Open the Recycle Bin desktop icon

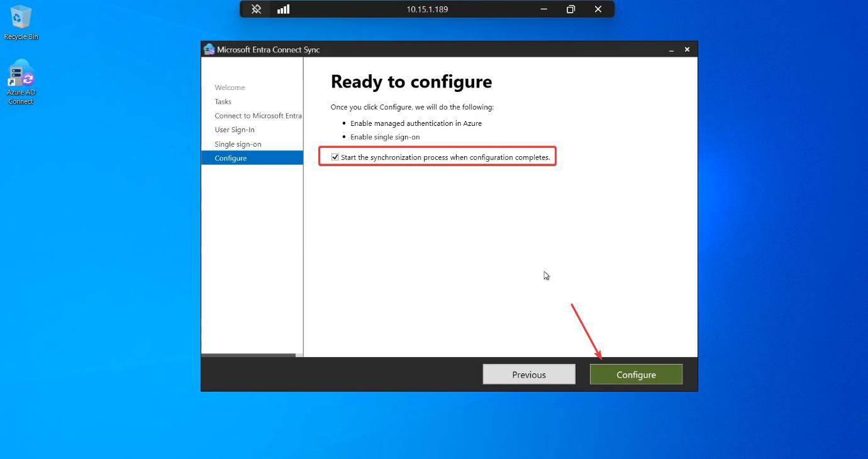(x=21, y=22)
